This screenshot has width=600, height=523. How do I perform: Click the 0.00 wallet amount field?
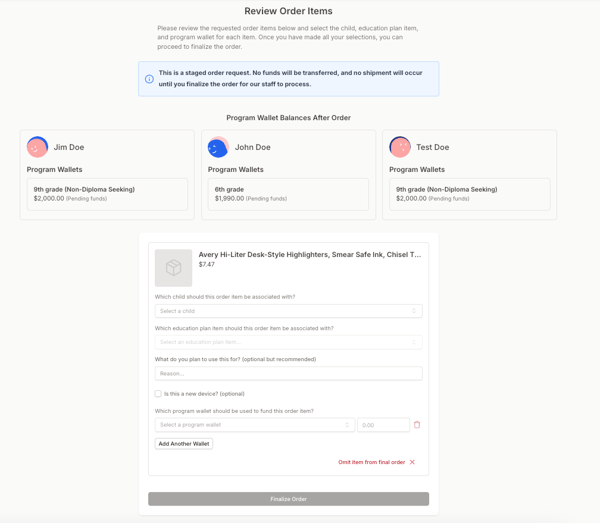point(383,425)
